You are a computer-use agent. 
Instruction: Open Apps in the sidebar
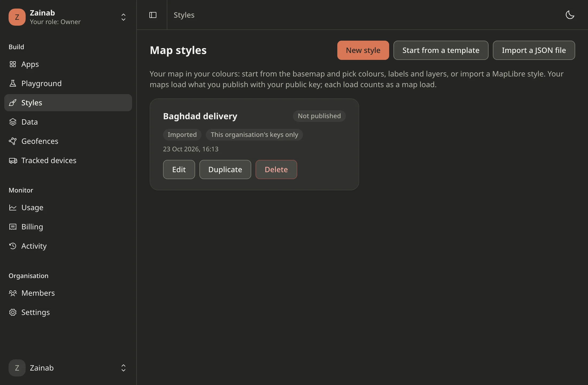point(68,64)
